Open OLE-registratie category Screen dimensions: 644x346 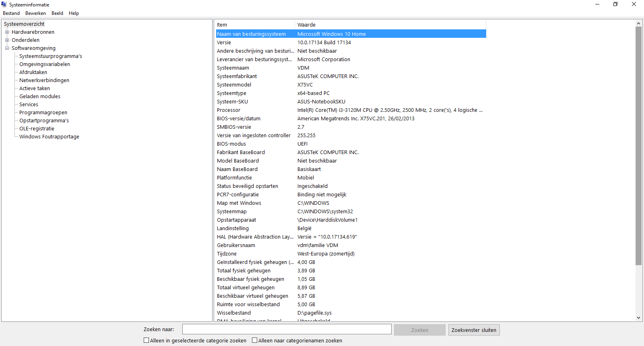[37, 129]
